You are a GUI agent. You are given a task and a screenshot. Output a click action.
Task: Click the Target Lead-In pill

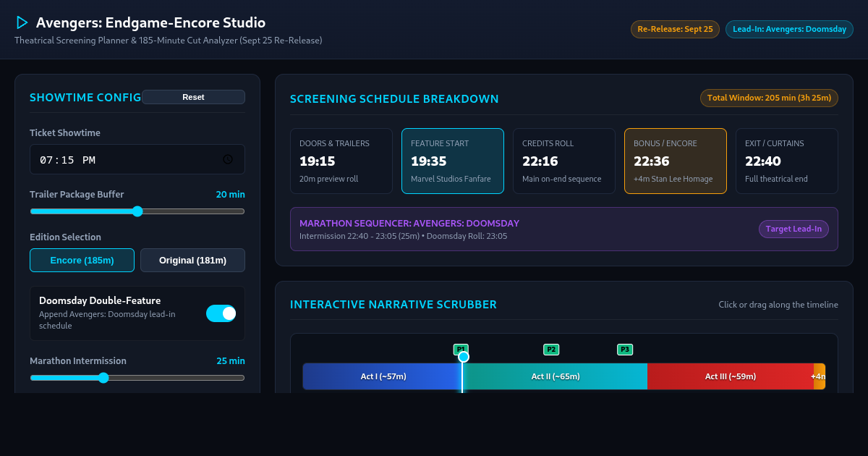point(793,229)
